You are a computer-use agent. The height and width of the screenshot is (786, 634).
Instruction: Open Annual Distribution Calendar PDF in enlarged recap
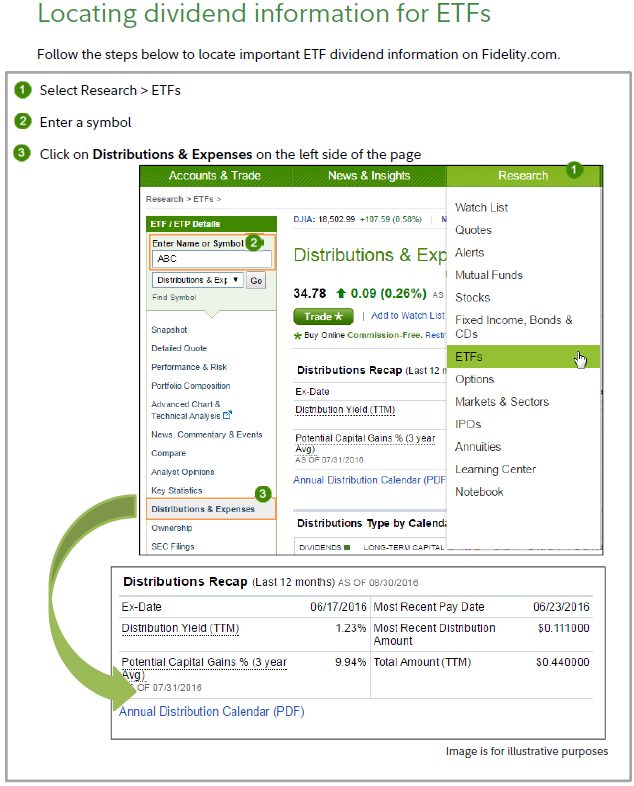tap(211, 712)
